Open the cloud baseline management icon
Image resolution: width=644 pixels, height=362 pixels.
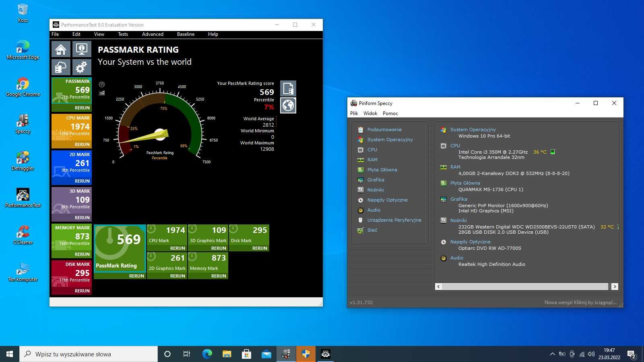(61, 67)
